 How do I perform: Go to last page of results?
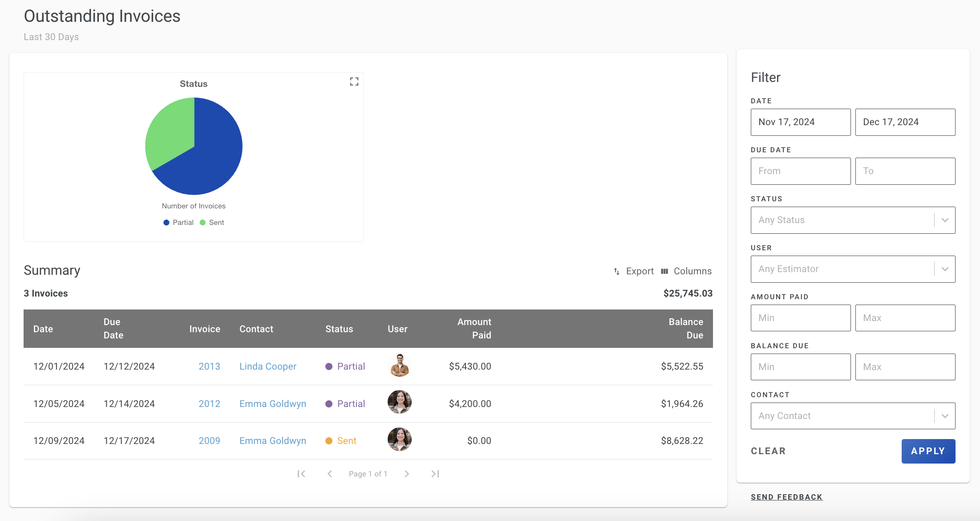point(435,474)
